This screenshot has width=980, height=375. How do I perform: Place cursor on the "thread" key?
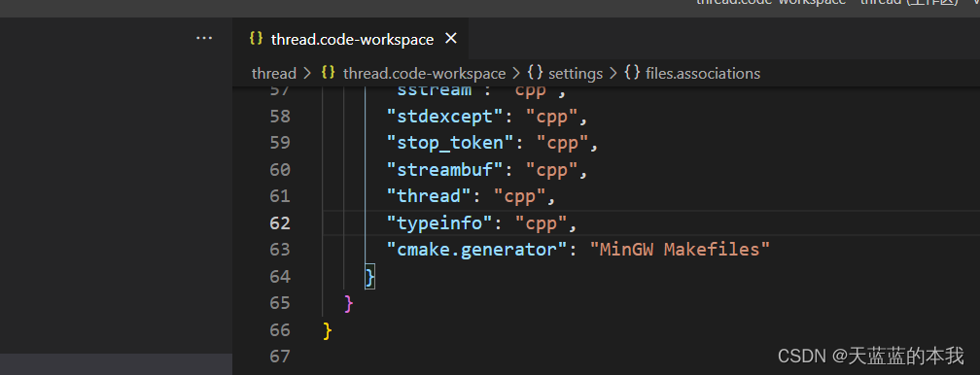point(429,196)
